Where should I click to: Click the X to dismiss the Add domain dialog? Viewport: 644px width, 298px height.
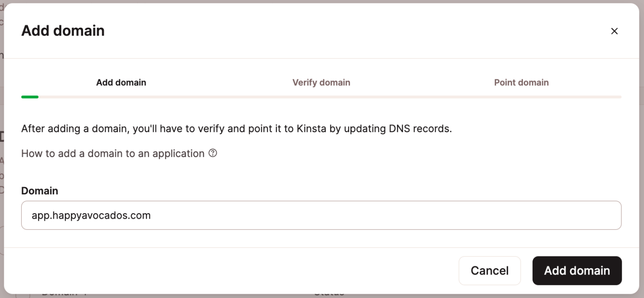click(x=614, y=31)
